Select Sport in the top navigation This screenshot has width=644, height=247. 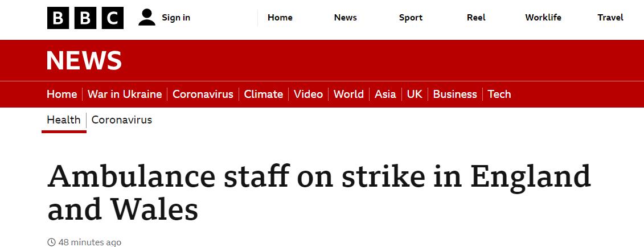tap(411, 18)
